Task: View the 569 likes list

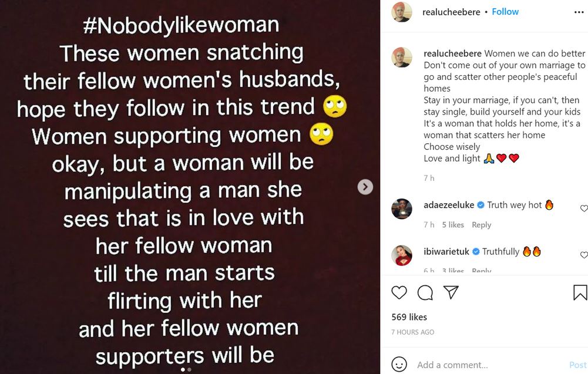Action: [x=409, y=317]
